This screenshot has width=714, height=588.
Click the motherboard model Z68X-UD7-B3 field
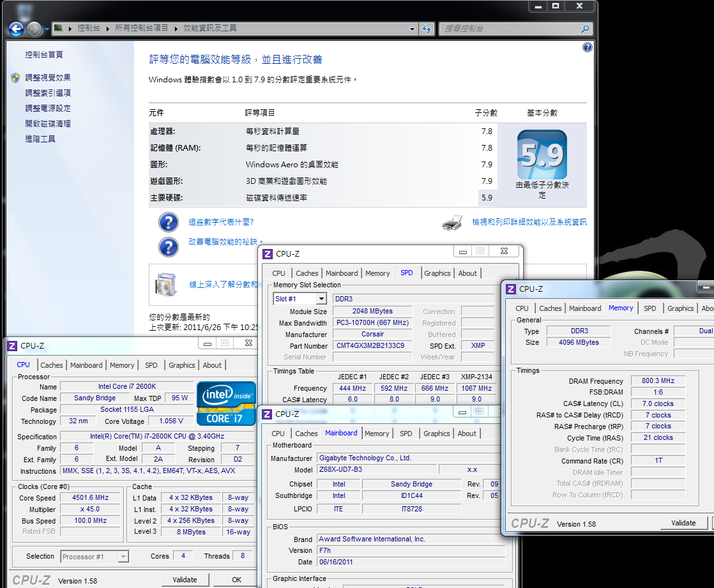coord(377,469)
